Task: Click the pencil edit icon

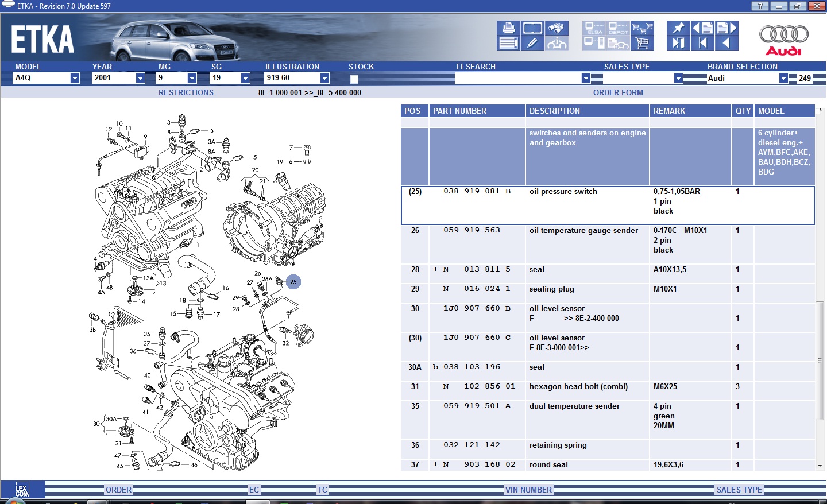Action: tap(532, 43)
